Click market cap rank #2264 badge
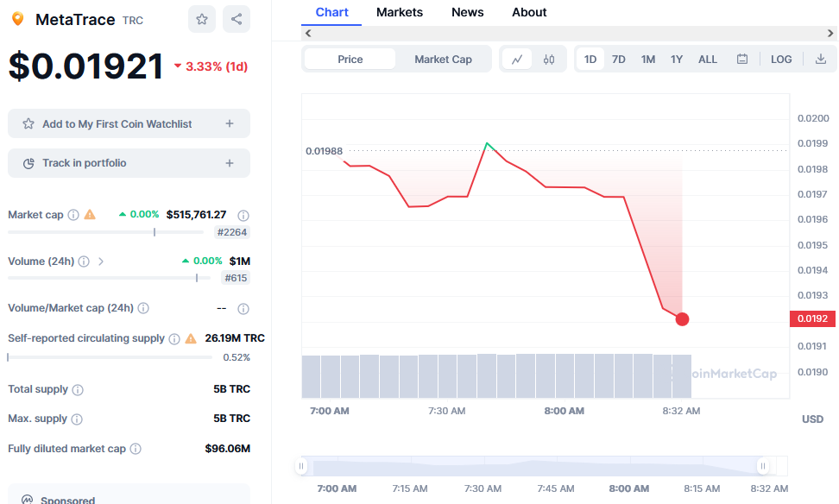This screenshot has width=839, height=504. coord(231,232)
